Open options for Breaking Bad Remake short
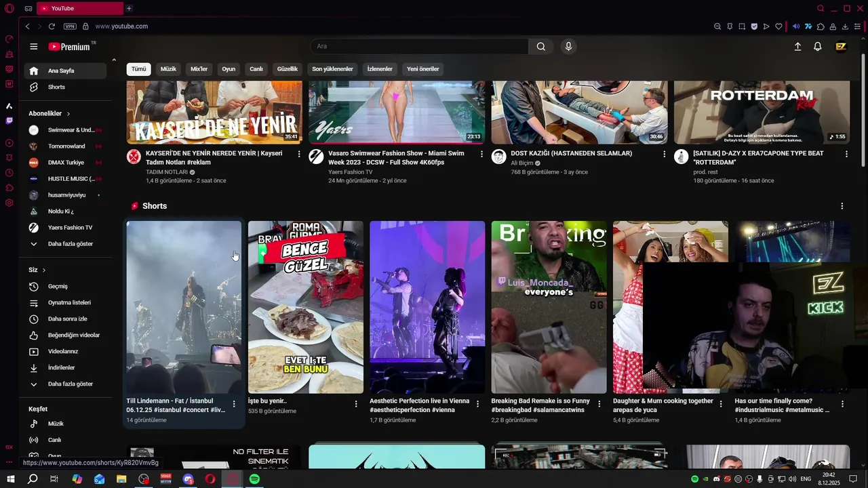 click(599, 404)
